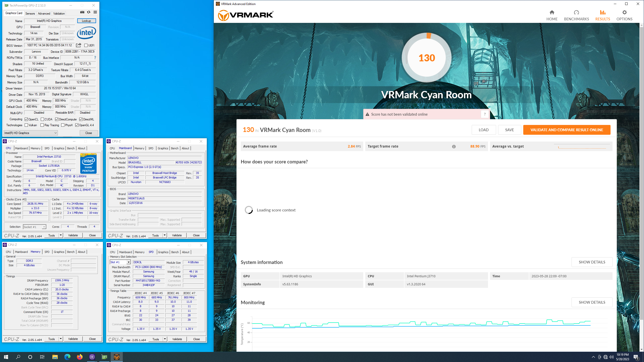Open the GPU-Z hamburger menu
The image size is (644, 362).
(x=95, y=12)
